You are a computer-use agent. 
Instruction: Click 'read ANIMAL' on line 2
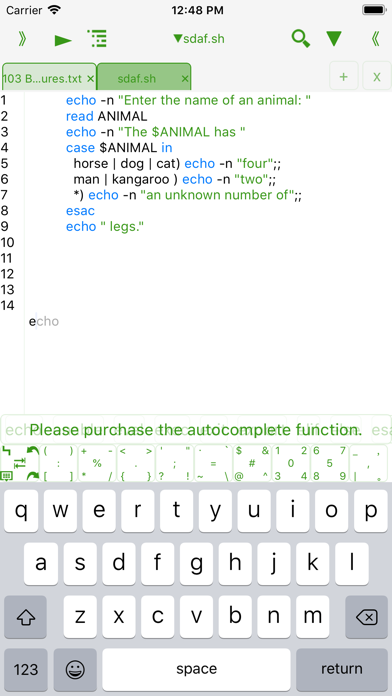[106, 116]
